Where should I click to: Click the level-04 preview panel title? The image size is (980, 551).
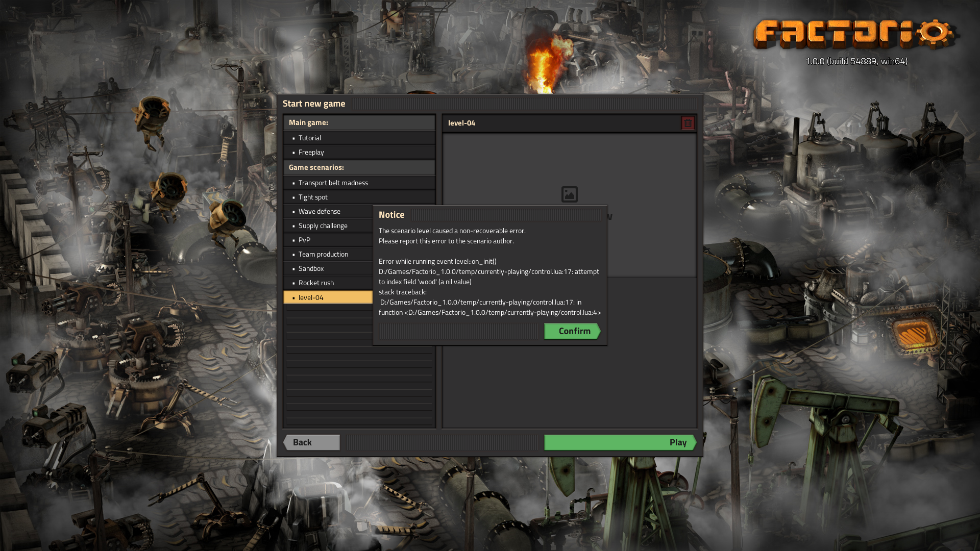(461, 123)
